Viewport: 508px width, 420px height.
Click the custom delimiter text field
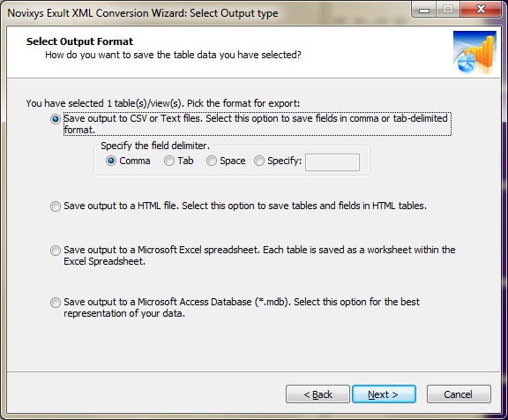point(332,162)
